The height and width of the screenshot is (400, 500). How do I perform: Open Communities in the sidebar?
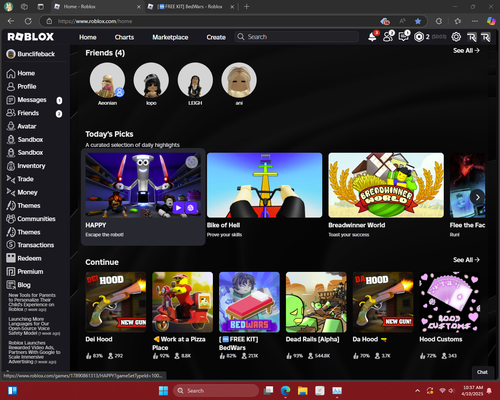(31, 219)
